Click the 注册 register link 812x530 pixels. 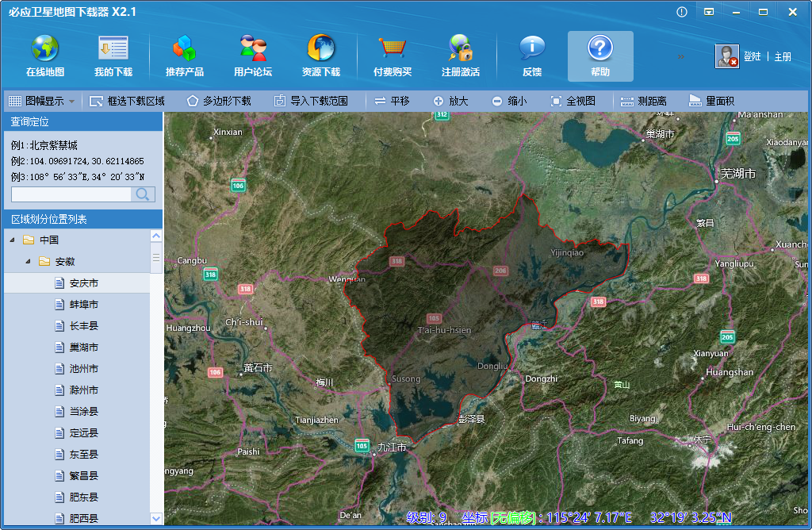[783, 57]
